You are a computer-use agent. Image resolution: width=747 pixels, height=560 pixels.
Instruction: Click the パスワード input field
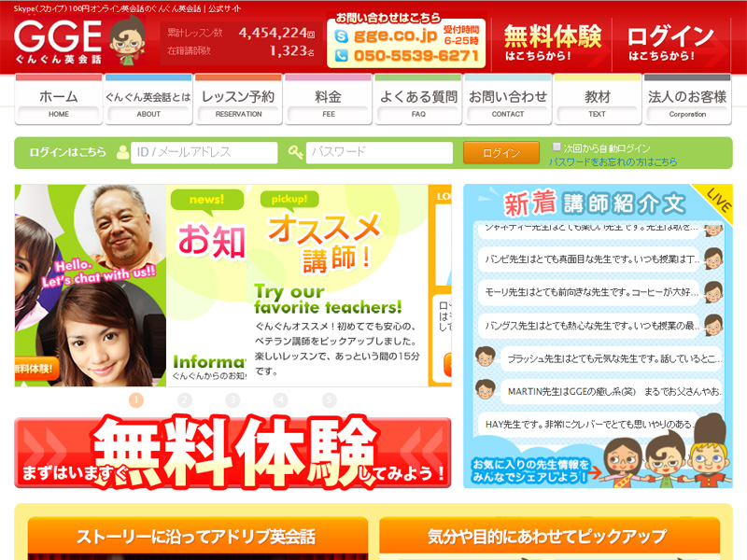[379, 152]
